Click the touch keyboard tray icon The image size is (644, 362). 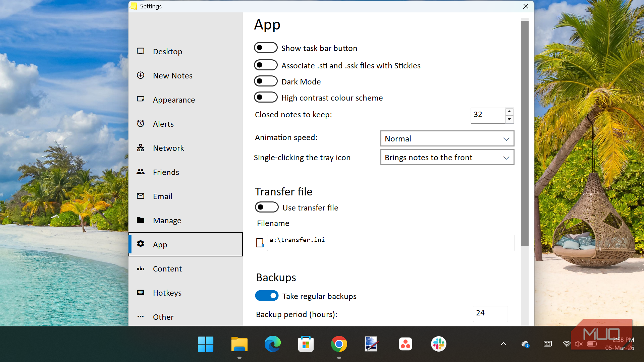[x=547, y=344]
